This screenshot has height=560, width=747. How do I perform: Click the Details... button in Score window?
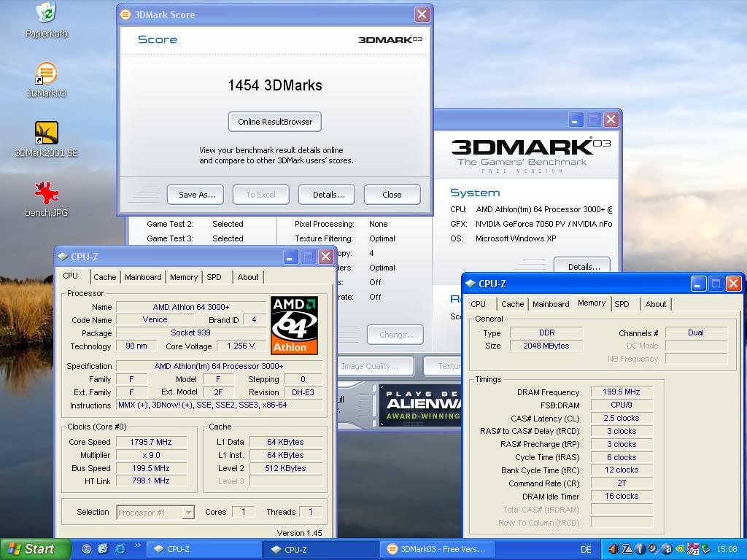(x=327, y=195)
